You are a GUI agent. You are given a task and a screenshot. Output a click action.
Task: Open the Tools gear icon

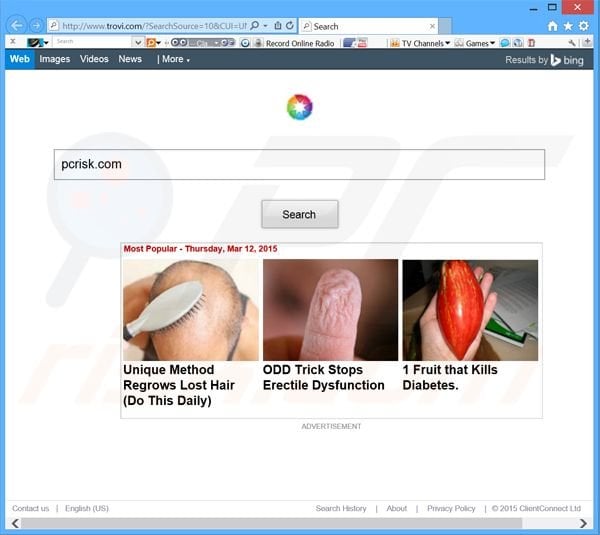tap(584, 26)
